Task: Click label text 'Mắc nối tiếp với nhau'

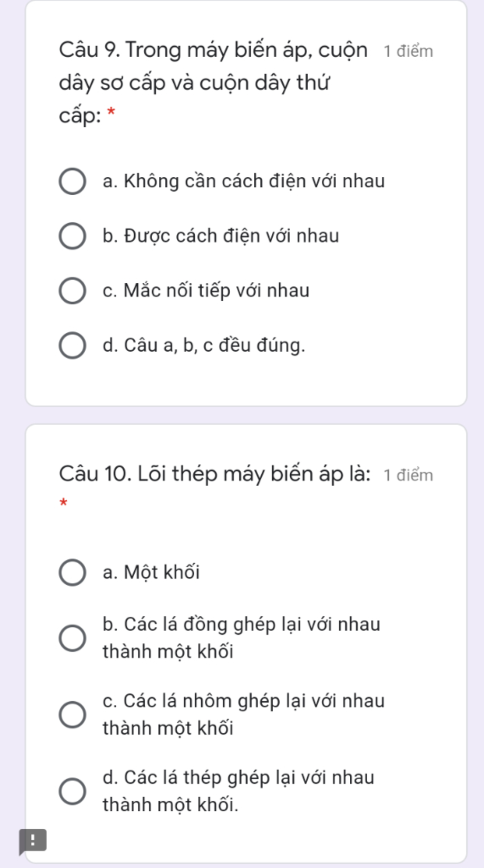Action: (x=216, y=291)
